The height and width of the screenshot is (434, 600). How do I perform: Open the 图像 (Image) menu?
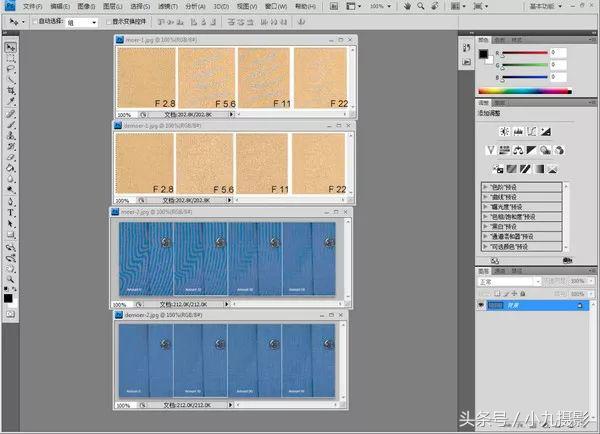pos(84,6)
